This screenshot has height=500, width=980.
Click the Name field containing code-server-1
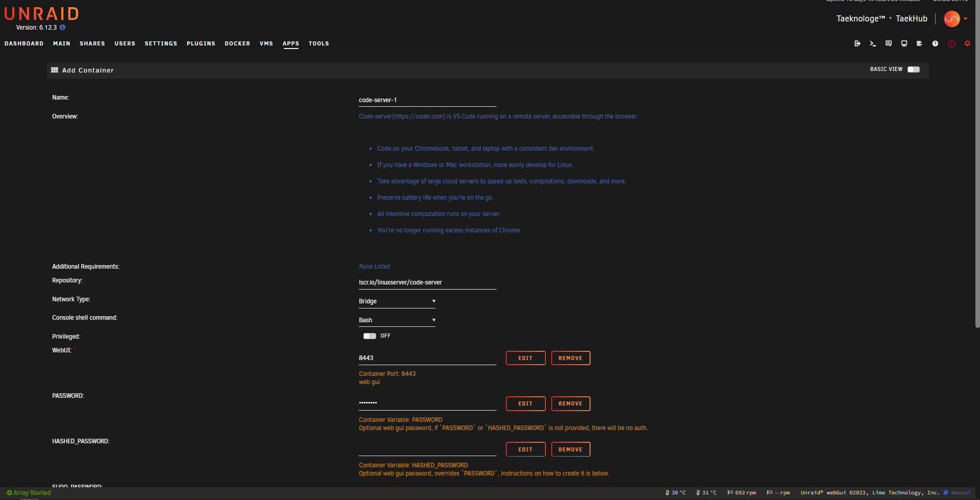pyautogui.click(x=428, y=100)
